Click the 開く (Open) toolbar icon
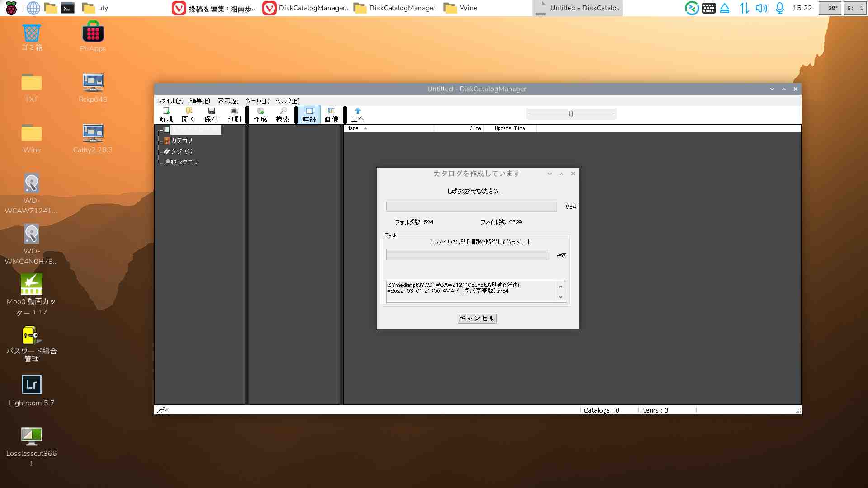The width and height of the screenshot is (868, 488). 189,114
